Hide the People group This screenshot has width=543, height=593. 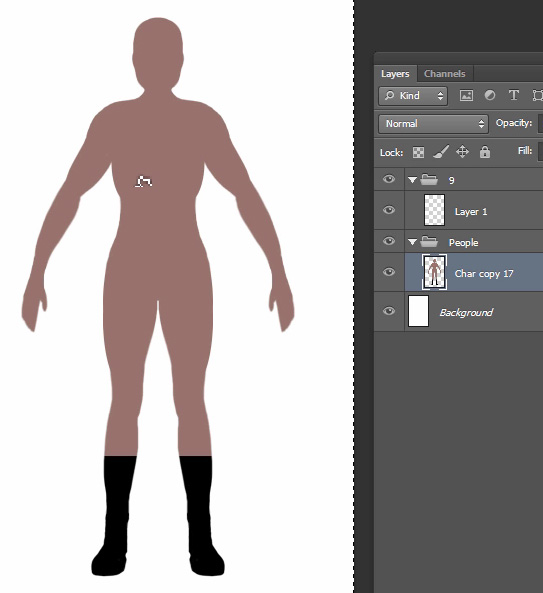[x=389, y=241]
